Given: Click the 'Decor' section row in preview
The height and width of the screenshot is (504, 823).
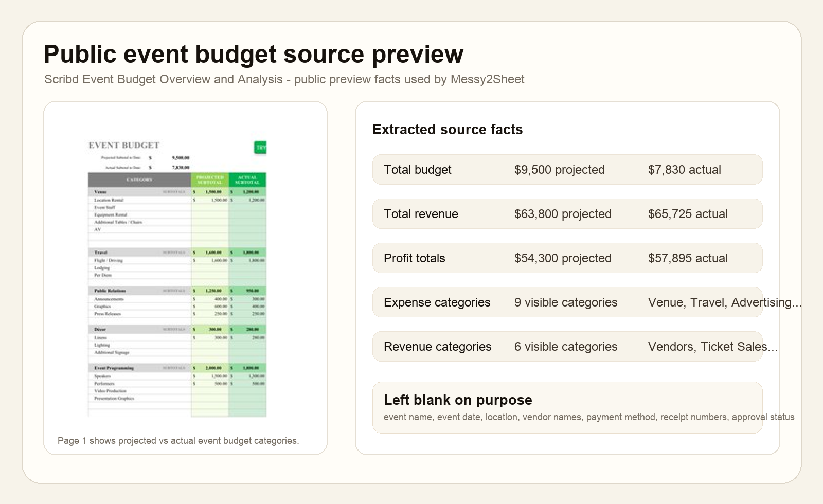Looking at the screenshot, I should click(177, 329).
